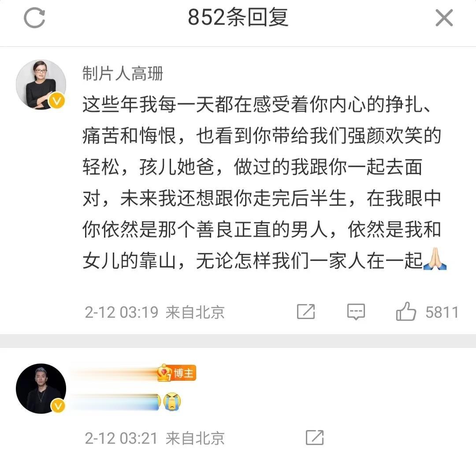Tap the 2-12 03:21 timestamp

point(122,438)
